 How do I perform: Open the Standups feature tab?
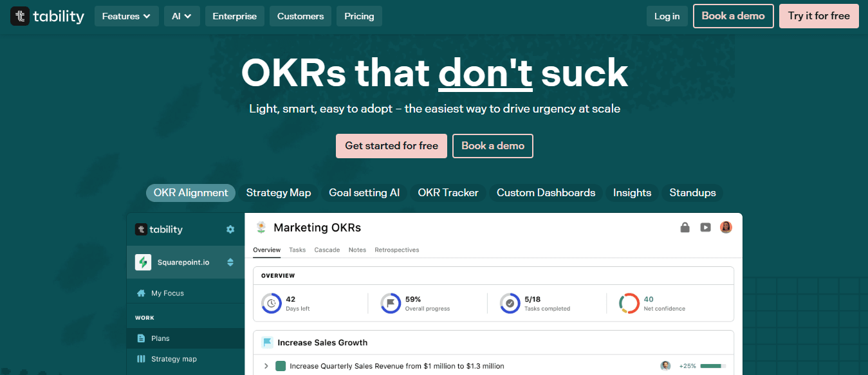692,193
